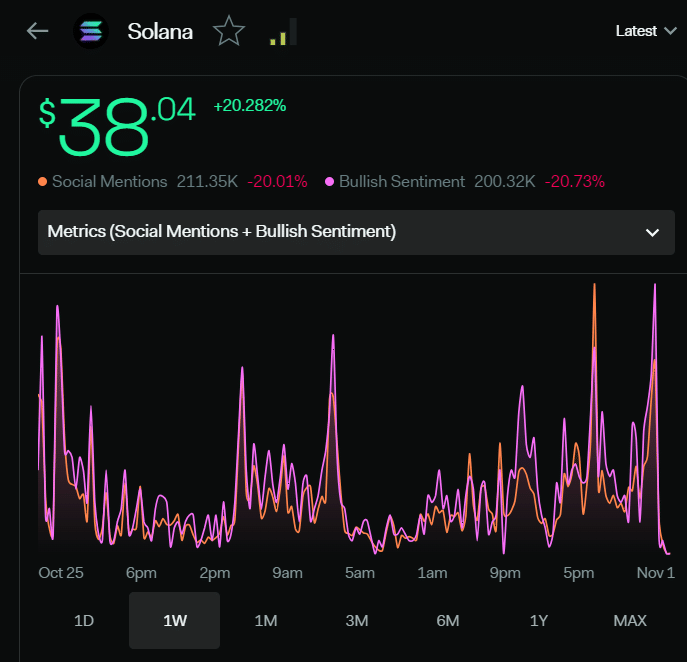Viewport: 687px width, 662px height.
Task: Click the chevron in the Metrics box
Action: [652, 233]
